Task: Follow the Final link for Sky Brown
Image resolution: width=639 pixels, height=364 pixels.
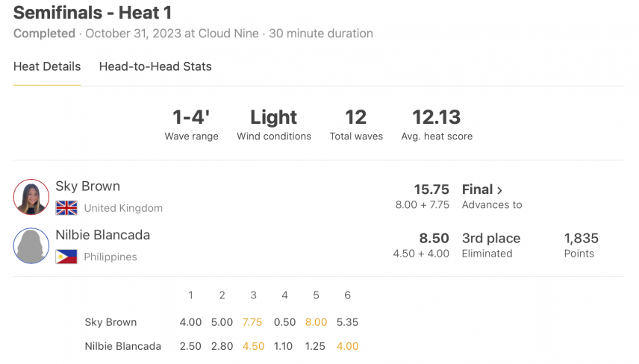Action: (482, 189)
